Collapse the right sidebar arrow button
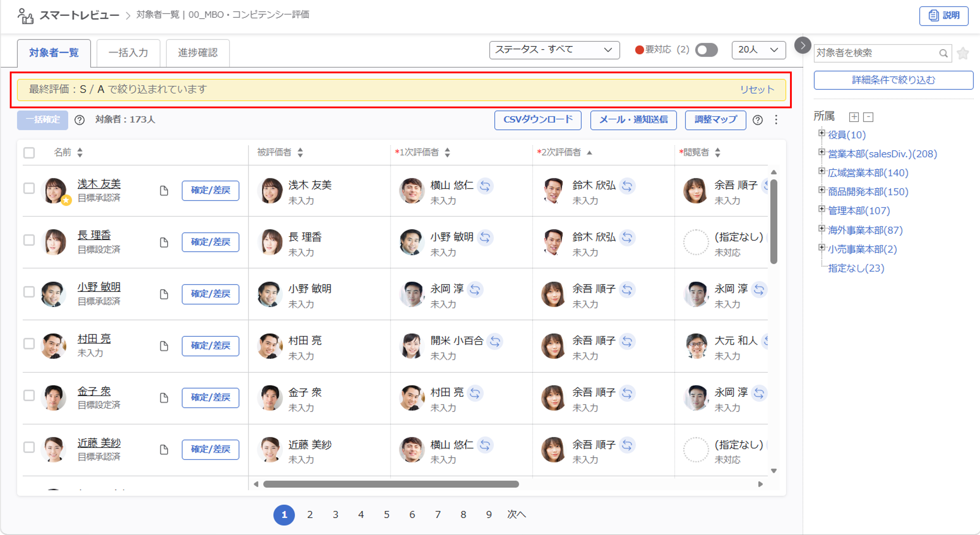The height and width of the screenshot is (535, 980). (802, 46)
